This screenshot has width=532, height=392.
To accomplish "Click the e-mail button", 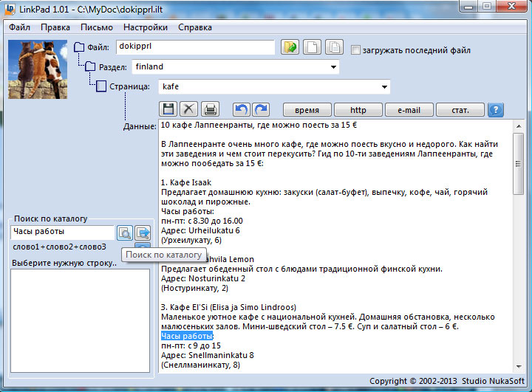I will (x=409, y=110).
